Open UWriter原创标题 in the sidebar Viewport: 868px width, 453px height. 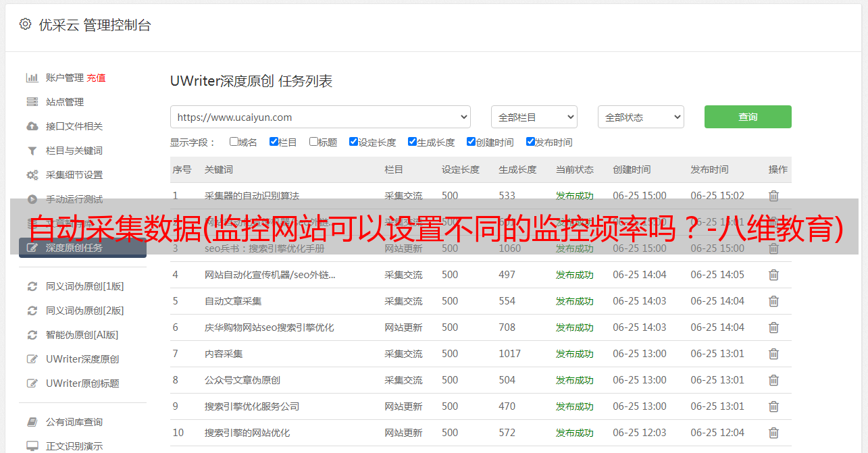[x=82, y=383]
